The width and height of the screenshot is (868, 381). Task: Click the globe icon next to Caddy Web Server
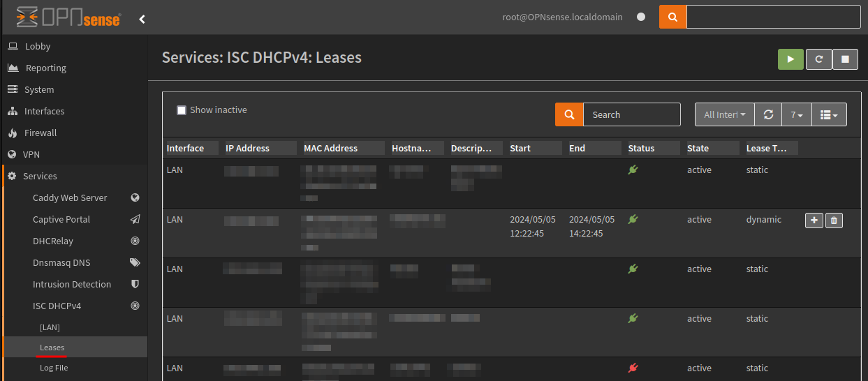pos(135,197)
